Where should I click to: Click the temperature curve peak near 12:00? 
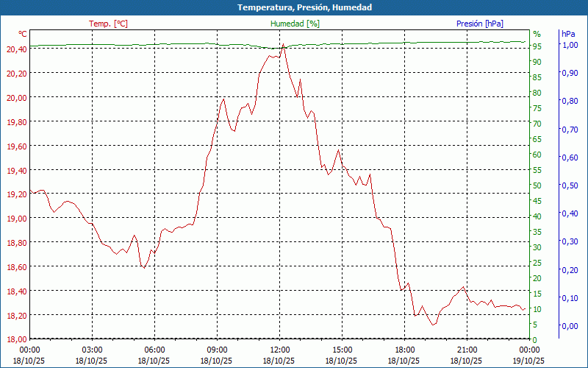tap(284, 45)
